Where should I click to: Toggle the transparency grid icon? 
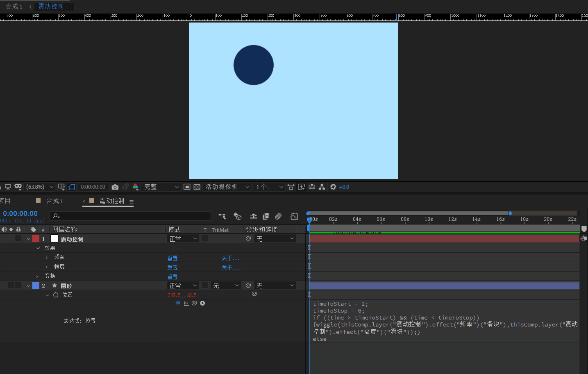tap(197, 187)
